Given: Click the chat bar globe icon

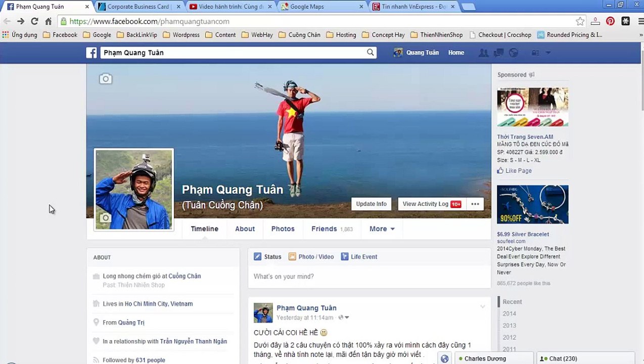Looking at the screenshot, I should tap(444, 358).
